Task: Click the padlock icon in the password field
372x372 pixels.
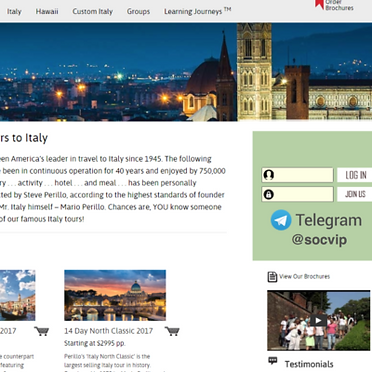Action: pos(269,194)
